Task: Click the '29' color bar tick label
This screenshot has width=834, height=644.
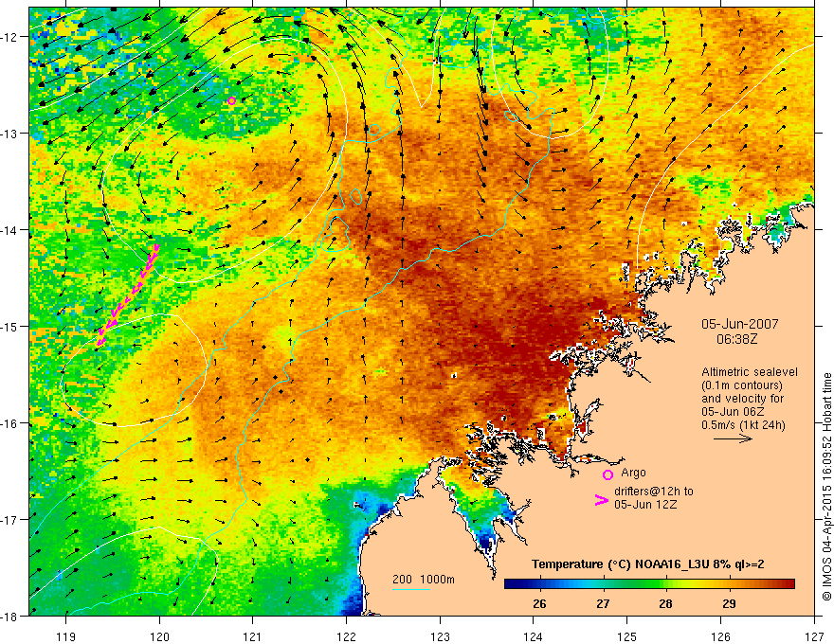Action: coord(729,603)
